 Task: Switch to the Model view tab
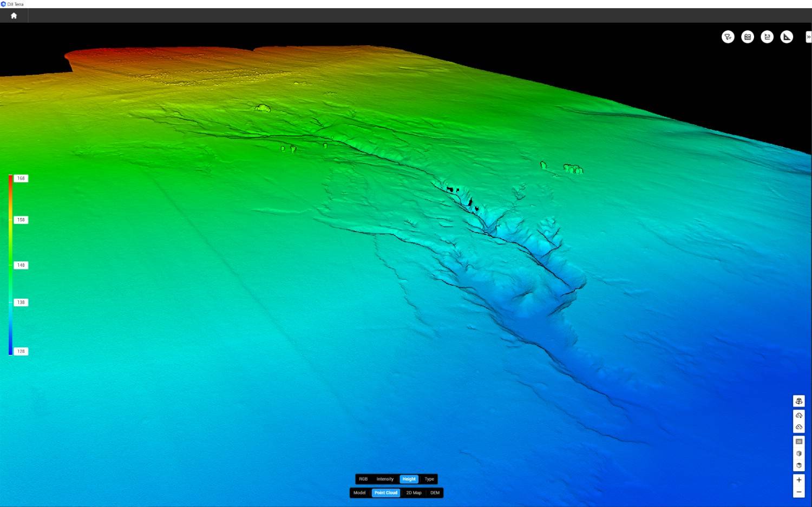pos(359,493)
